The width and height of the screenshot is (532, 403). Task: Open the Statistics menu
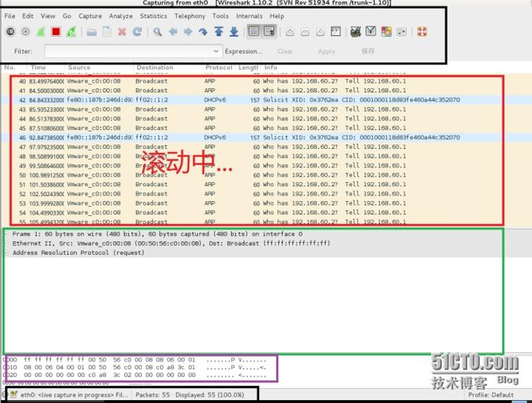coord(153,16)
